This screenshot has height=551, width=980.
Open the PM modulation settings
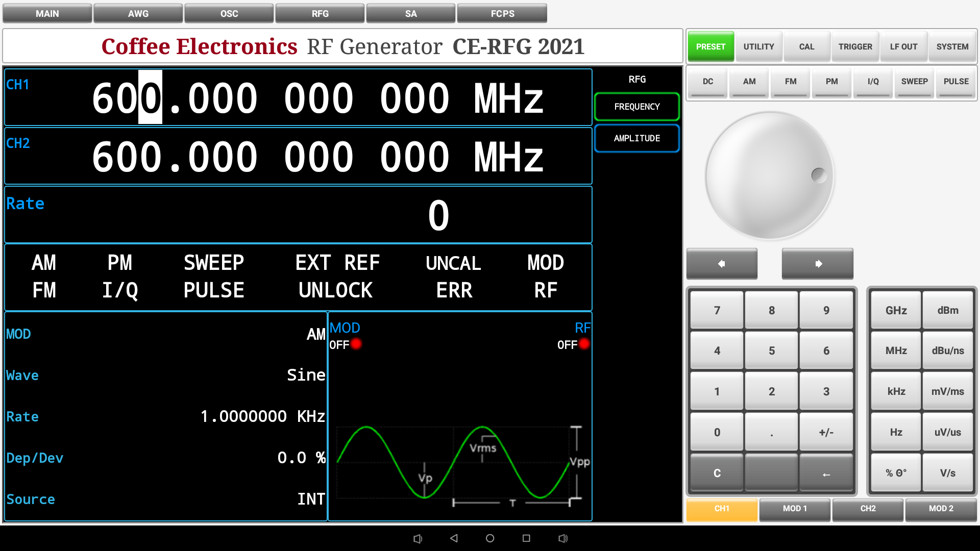pyautogui.click(x=831, y=82)
